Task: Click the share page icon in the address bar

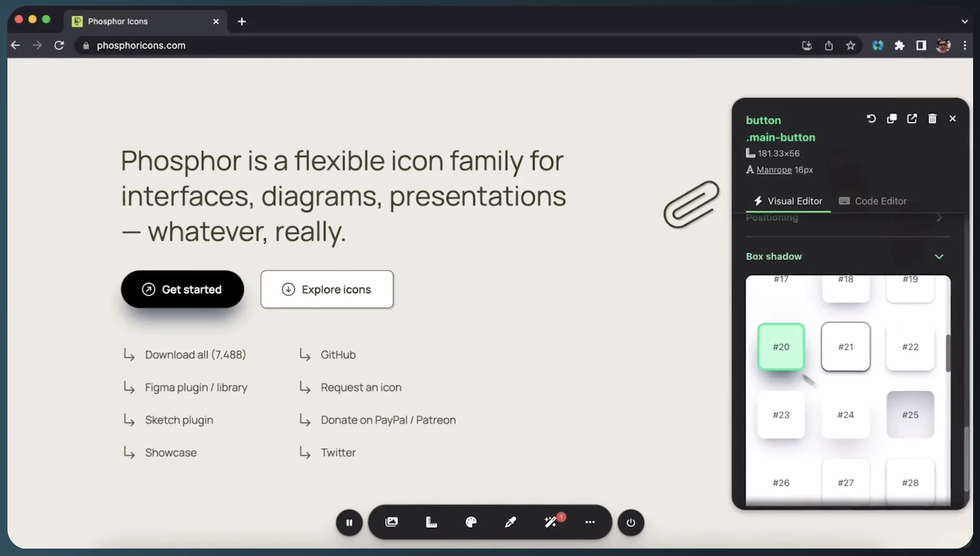Action: click(828, 46)
